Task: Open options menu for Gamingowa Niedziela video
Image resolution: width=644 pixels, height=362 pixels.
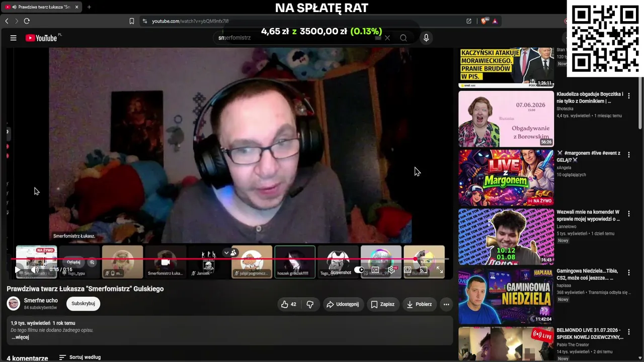Action: click(628, 272)
